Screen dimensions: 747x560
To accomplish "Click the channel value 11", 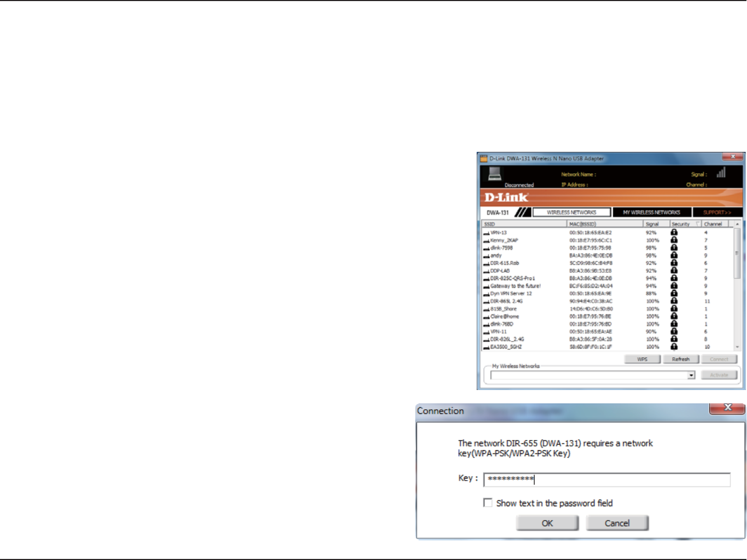I will [707, 302].
